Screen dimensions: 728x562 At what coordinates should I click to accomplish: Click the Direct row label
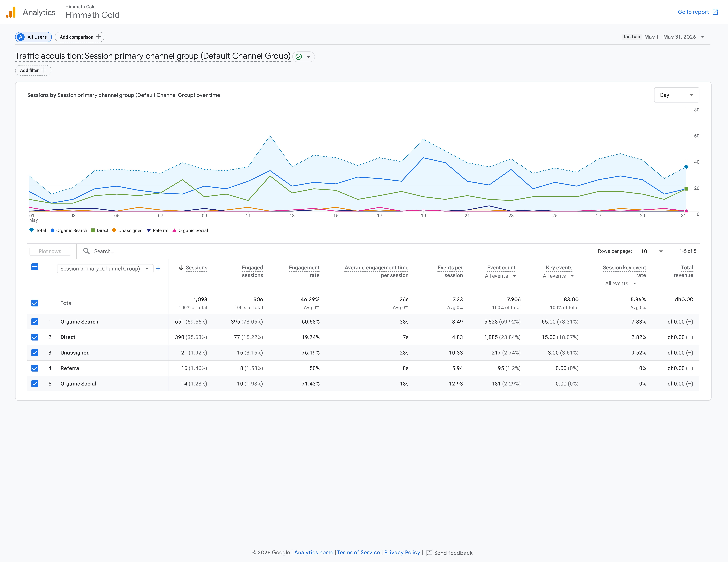[x=68, y=337]
